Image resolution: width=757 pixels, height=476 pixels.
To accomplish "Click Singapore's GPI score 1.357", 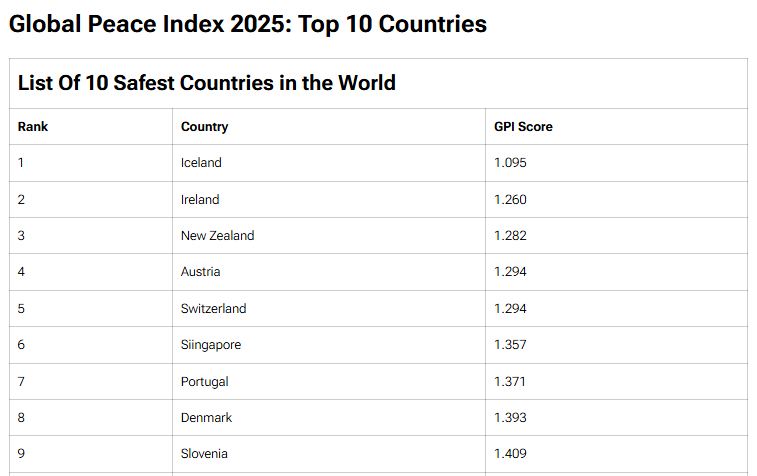I will (x=510, y=345).
